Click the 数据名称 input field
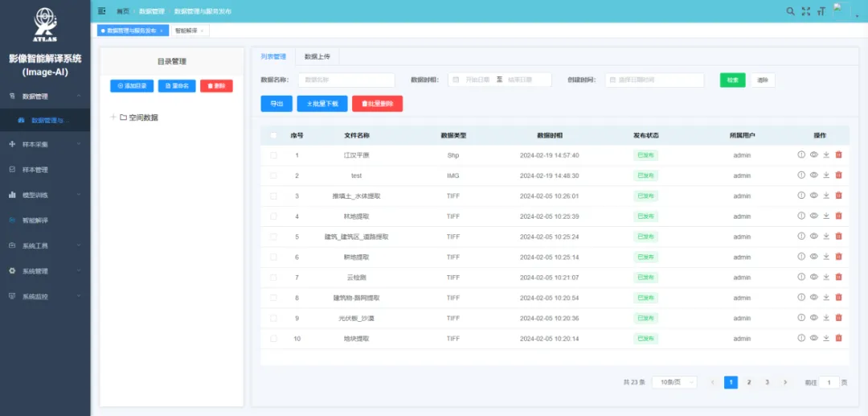The image size is (868, 416). tap(346, 80)
